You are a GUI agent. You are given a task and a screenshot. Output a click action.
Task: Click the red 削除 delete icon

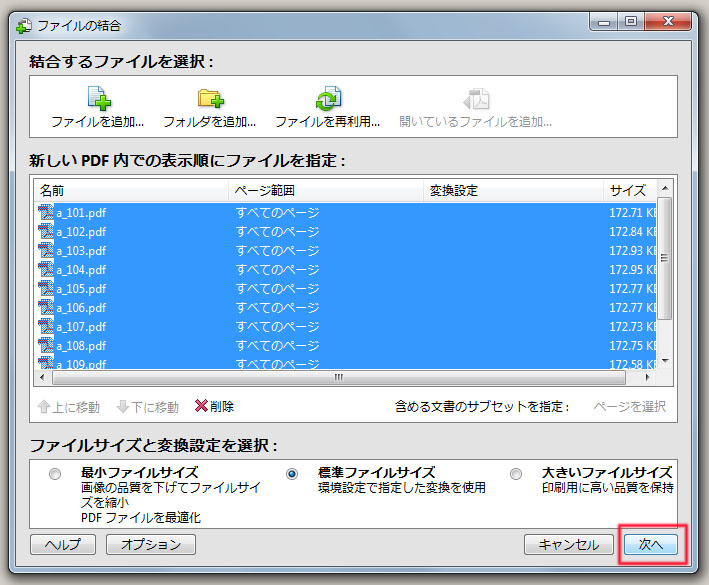tap(201, 407)
